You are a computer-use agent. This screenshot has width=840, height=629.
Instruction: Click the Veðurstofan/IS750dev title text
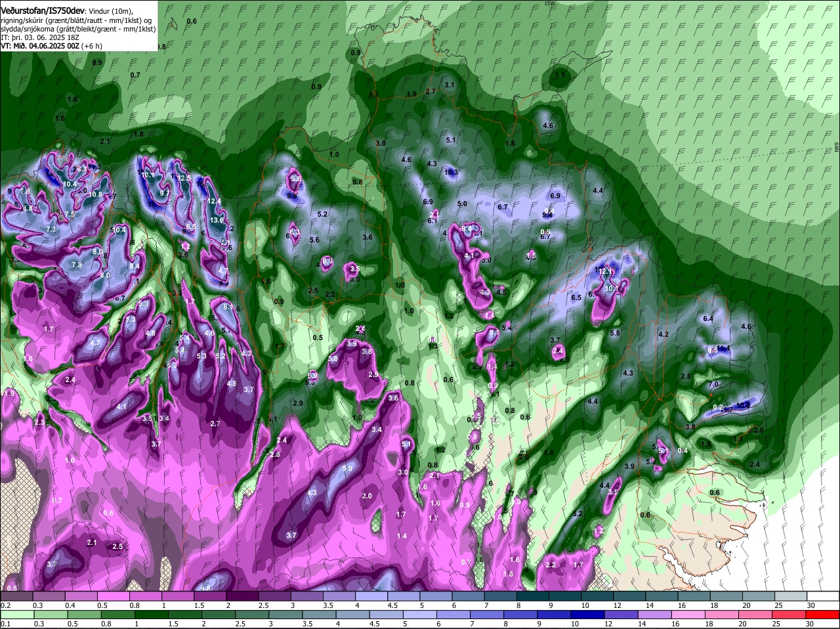point(43,11)
